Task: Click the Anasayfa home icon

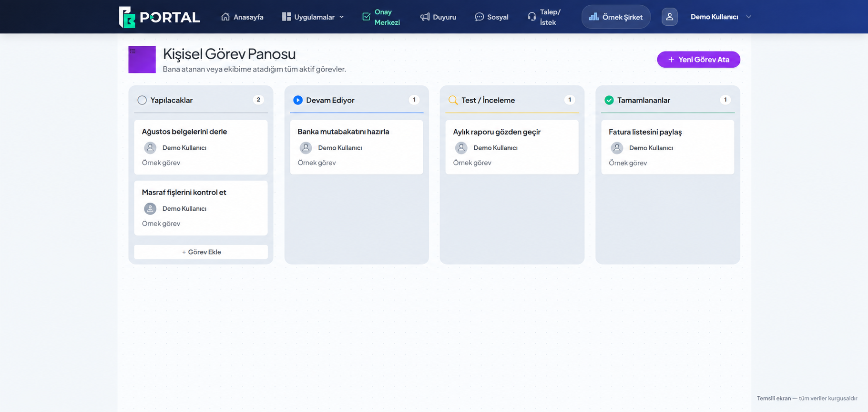Action: tap(225, 17)
